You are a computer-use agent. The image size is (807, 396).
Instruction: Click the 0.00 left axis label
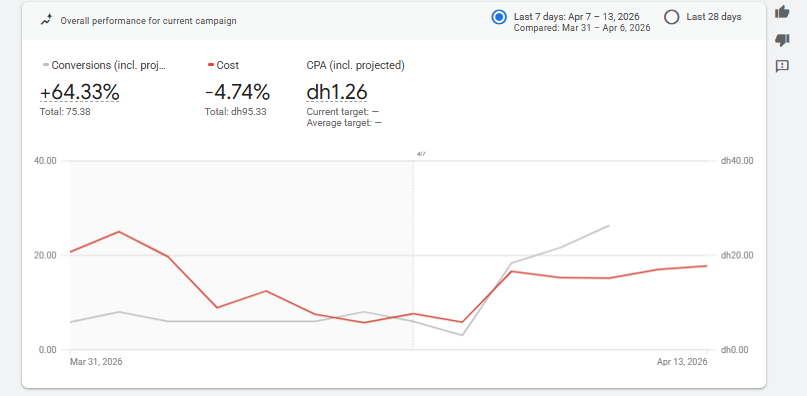pos(47,350)
